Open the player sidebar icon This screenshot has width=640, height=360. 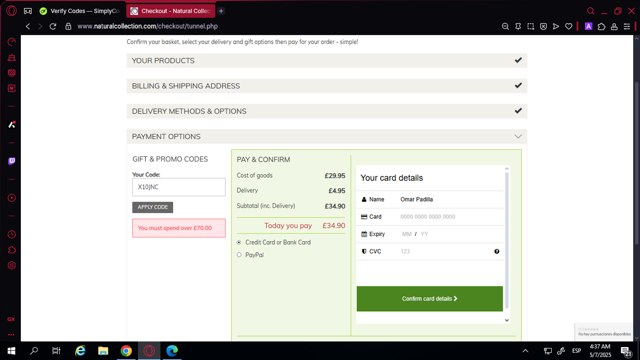[x=11, y=198]
